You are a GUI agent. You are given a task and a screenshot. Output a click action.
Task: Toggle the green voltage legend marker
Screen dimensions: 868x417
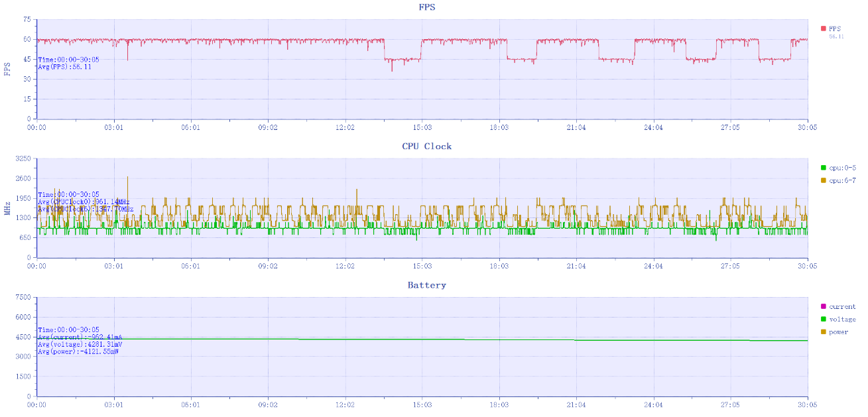click(823, 319)
